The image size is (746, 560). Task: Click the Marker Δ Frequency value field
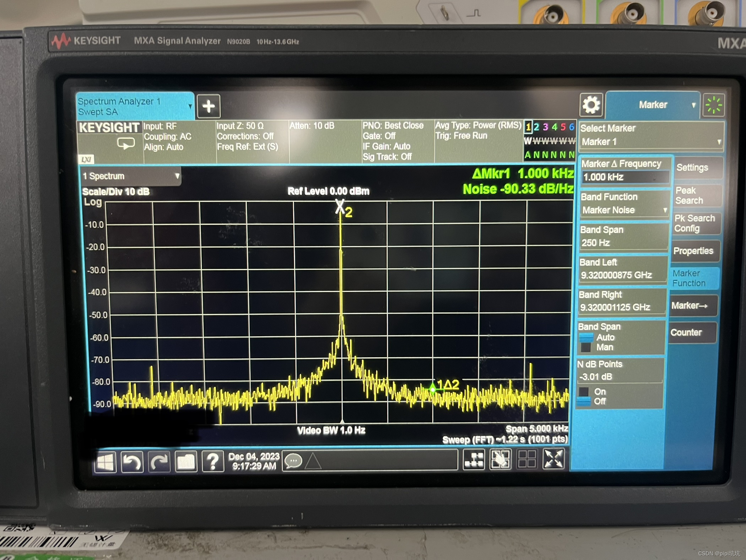(625, 177)
